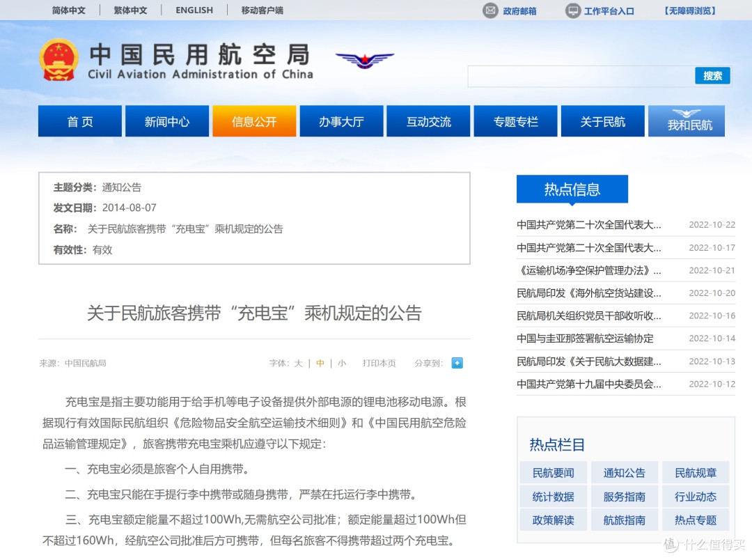
Task: Switch language to 简体中文
Action: [68, 10]
